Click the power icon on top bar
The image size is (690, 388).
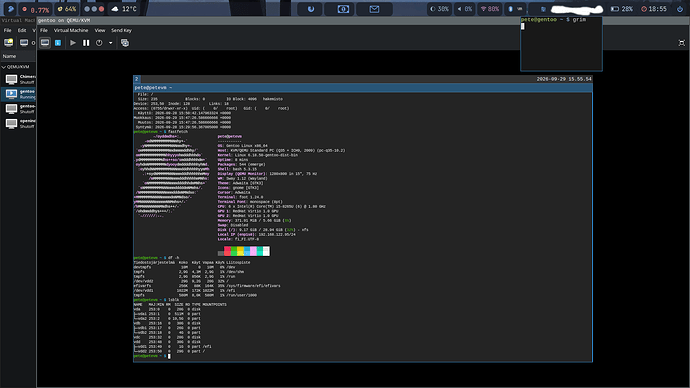679,9
